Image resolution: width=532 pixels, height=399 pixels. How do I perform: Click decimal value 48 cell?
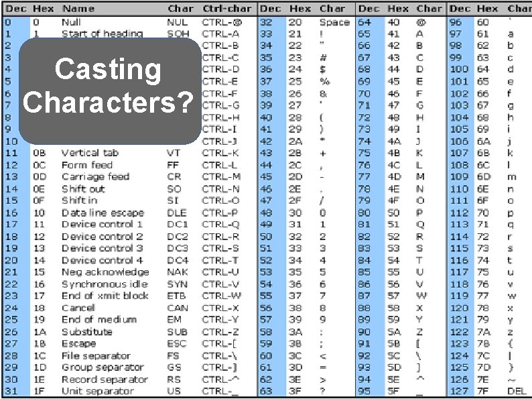(266, 213)
